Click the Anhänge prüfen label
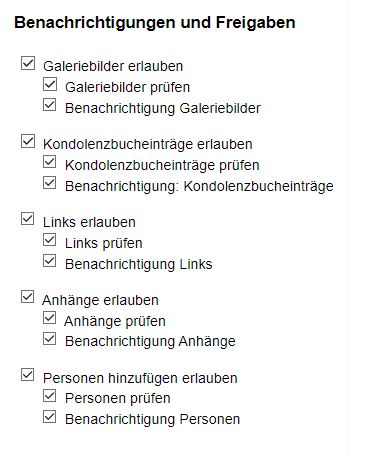This screenshot has height=454, width=381. [115, 321]
